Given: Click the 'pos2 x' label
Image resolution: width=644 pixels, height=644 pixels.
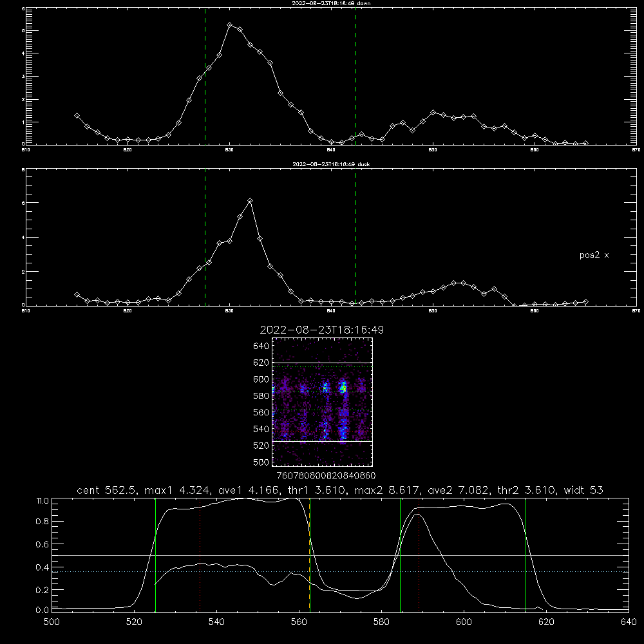Looking at the screenshot, I should 594,255.
